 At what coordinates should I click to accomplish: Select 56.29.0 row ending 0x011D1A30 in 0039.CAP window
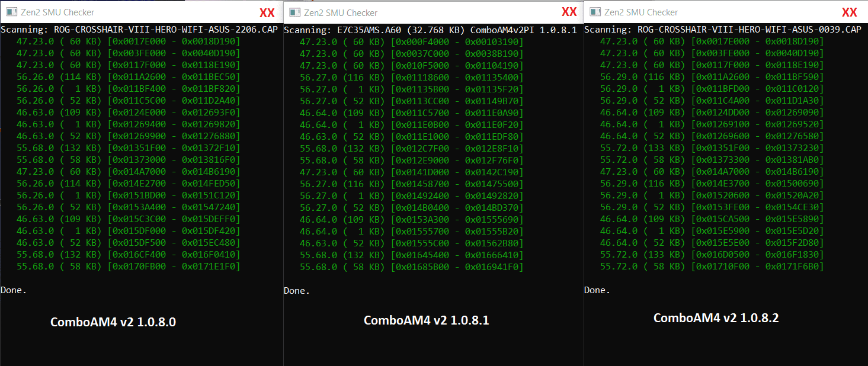[712, 101]
